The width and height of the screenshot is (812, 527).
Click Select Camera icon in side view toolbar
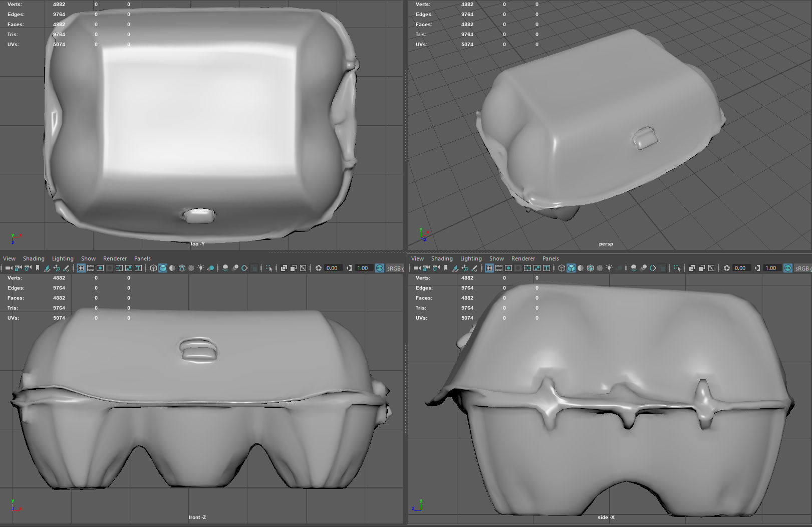[x=417, y=268]
